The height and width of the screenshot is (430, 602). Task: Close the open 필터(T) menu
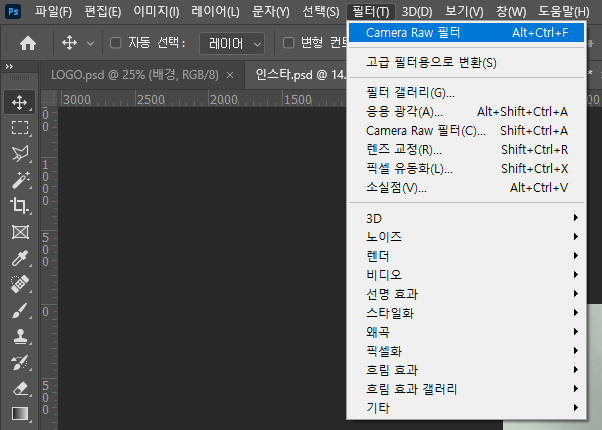pos(371,12)
